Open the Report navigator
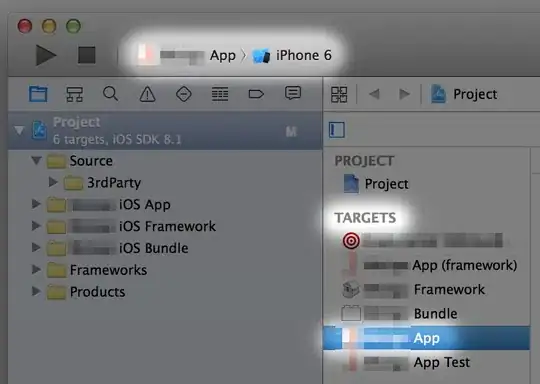This screenshot has height=384, width=540. (293, 93)
